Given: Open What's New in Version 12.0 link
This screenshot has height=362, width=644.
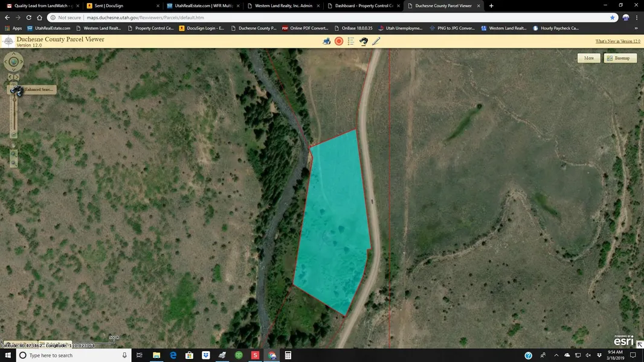Looking at the screenshot, I should point(617,41).
